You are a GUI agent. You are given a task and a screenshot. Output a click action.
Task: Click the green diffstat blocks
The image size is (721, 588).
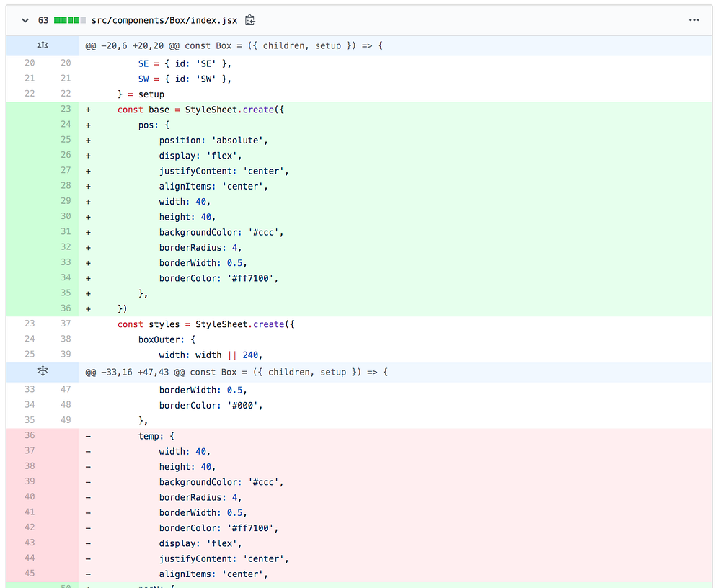tap(70, 20)
